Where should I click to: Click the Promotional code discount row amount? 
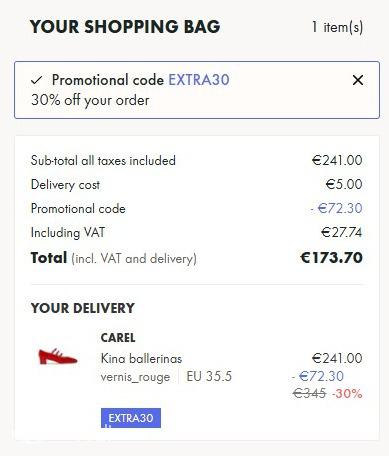tap(336, 208)
